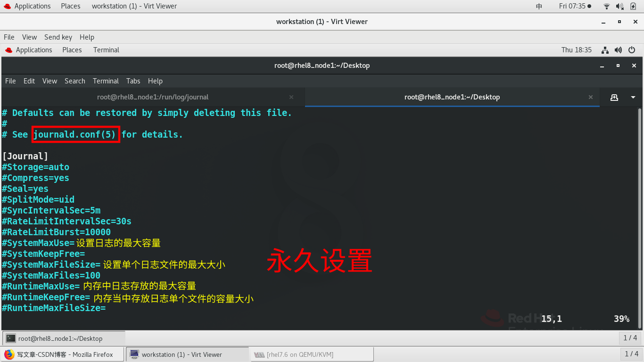Click the new tab icon
Image resolution: width=644 pixels, height=362 pixels.
[614, 97]
